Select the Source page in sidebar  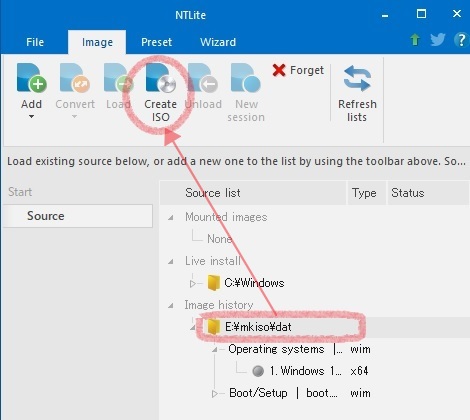[x=78, y=216]
